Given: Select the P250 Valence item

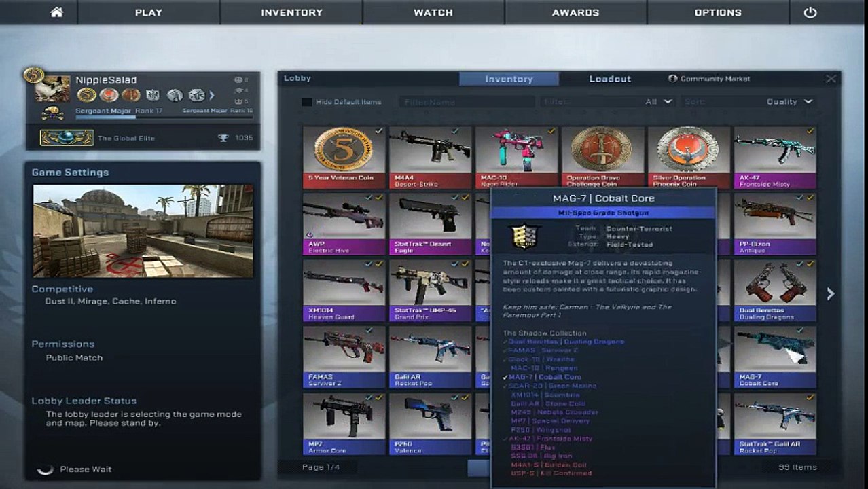Looking at the screenshot, I should pyautogui.click(x=430, y=423).
